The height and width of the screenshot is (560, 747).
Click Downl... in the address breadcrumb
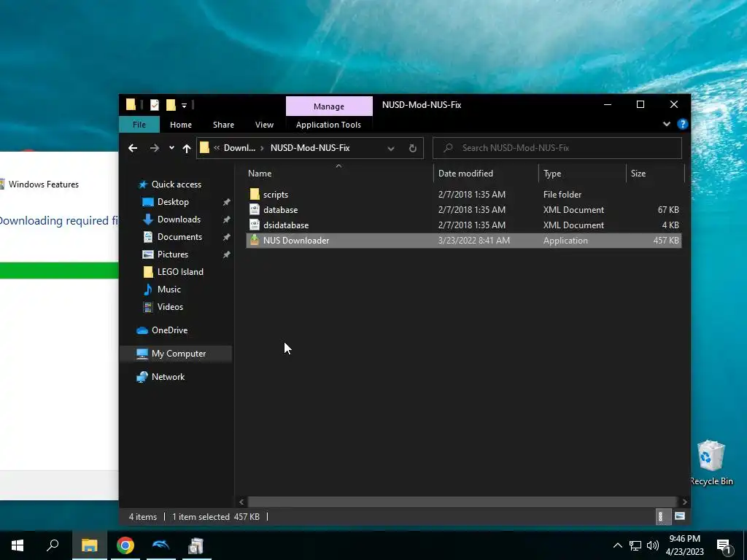click(239, 148)
